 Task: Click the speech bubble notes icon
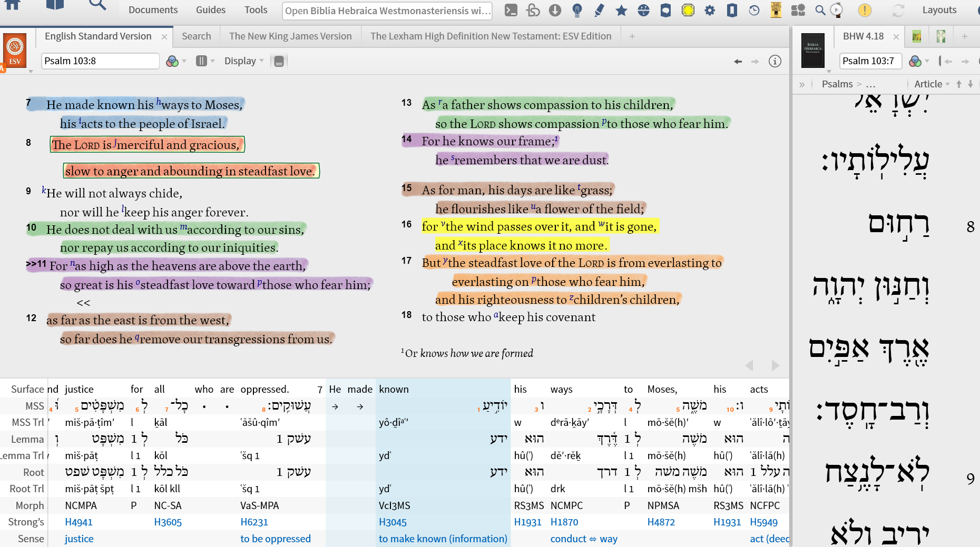tap(665, 10)
